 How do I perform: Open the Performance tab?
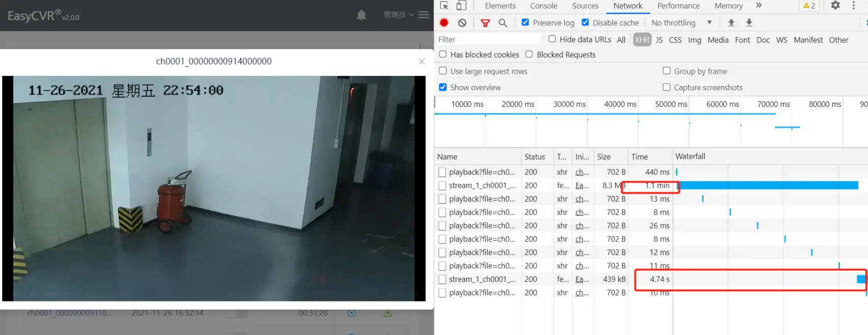(x=678, y=6)
